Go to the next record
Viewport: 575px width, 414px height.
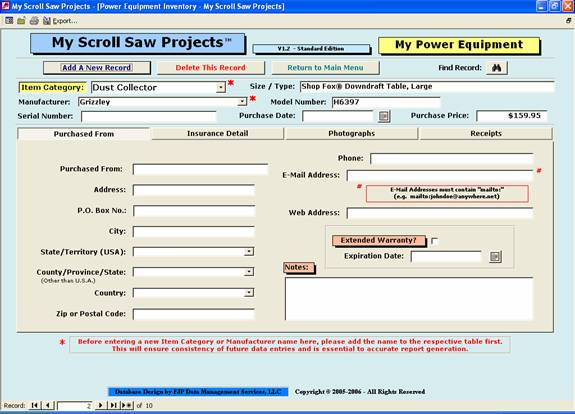pos(100,405)
